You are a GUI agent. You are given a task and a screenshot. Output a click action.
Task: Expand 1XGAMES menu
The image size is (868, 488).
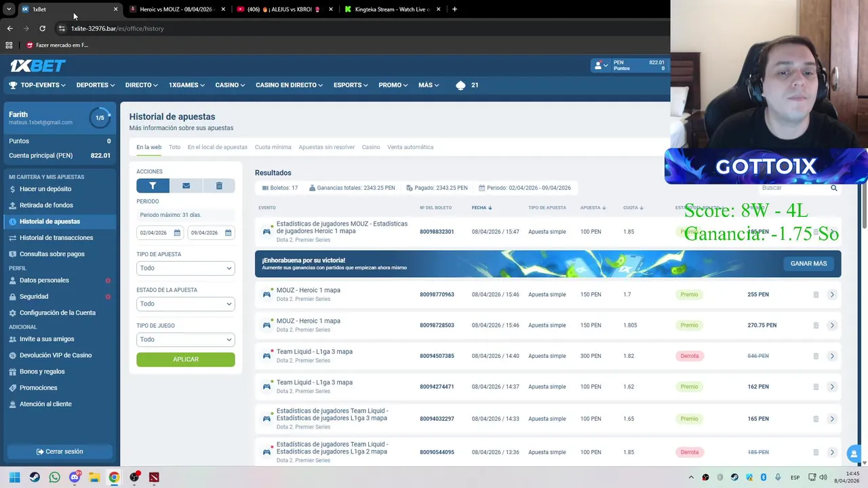187,85
